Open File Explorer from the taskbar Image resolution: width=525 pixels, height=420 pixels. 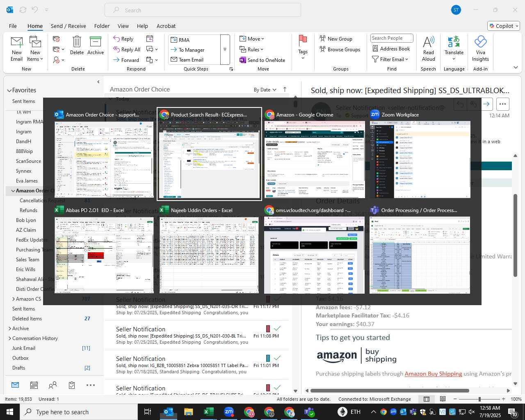click(x=189, y=412)
